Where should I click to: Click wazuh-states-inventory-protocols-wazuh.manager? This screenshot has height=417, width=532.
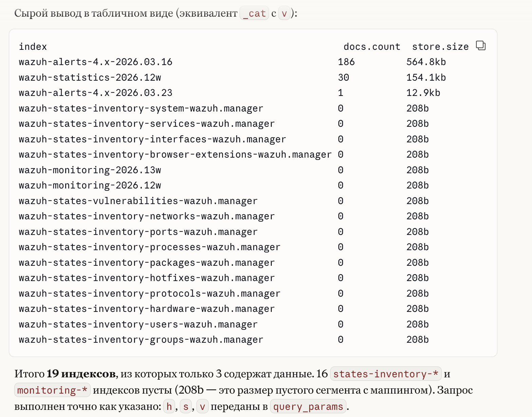[150, 294]
